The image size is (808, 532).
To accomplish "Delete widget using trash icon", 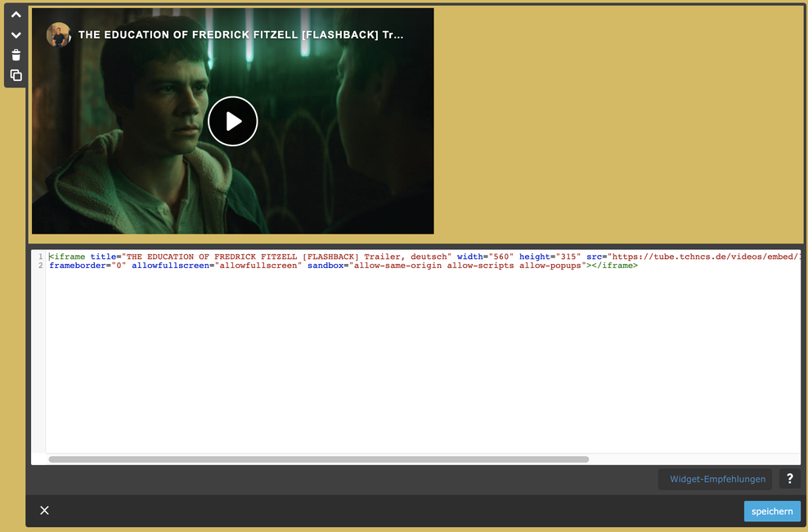I will pyautogui.click(x=16, y=55).
